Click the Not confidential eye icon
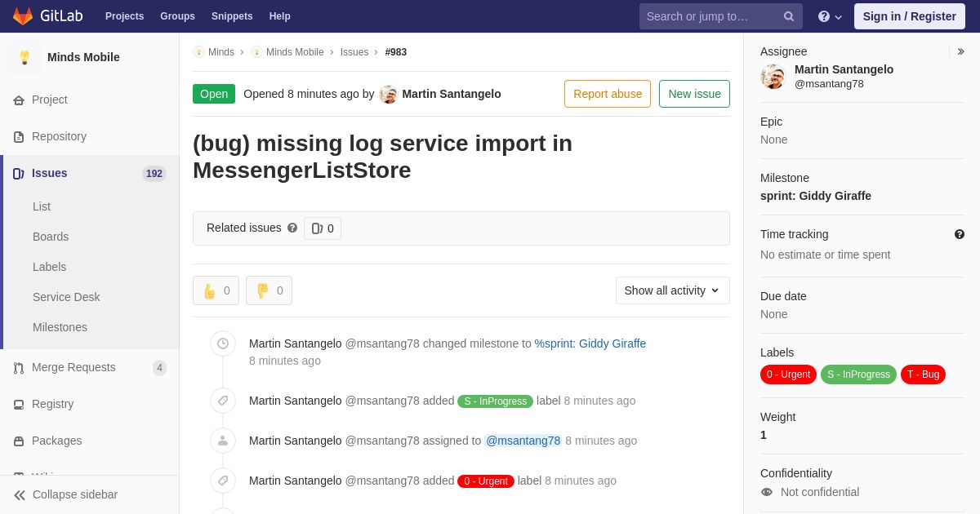Viewport: 980px width, 514px height. pos(766,492)
